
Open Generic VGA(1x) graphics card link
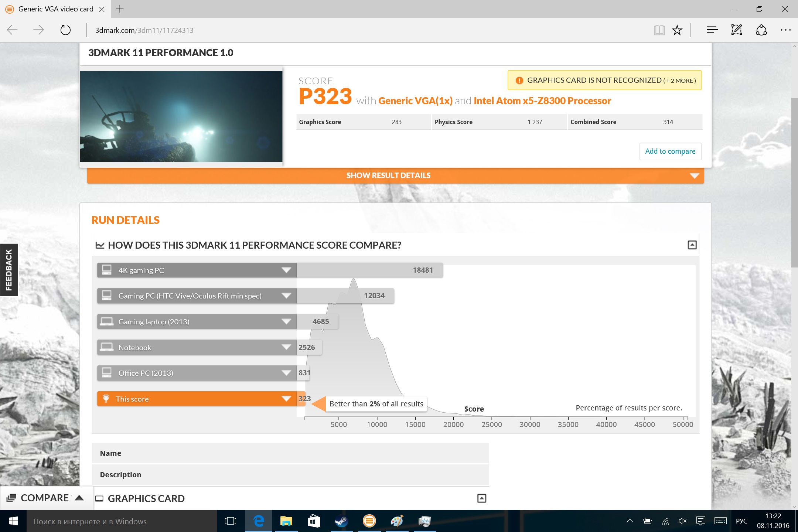click(415, 100)
